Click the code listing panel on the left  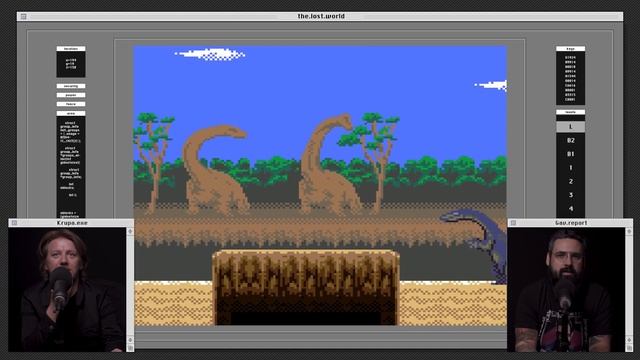pyautogui.click(x=71, y=167)
